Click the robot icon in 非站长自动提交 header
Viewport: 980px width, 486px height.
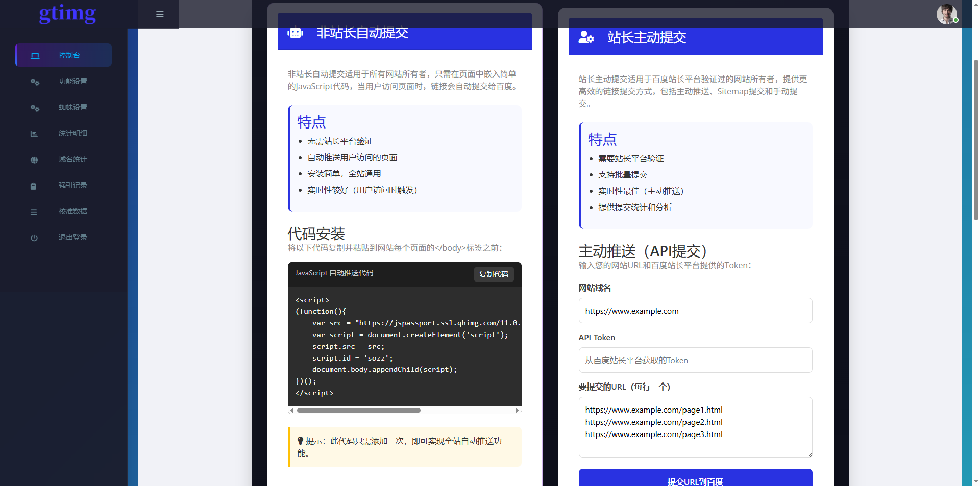(x=295, y=33)
